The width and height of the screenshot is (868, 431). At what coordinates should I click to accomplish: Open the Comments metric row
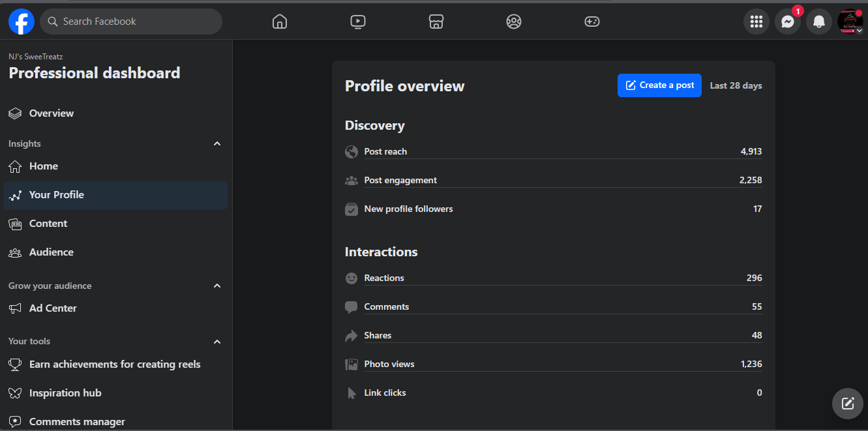(x=553, y=307)
